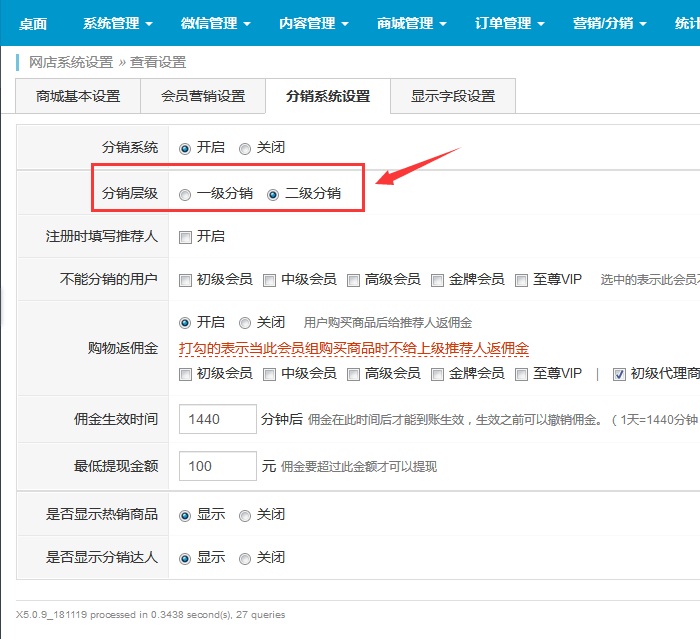Image resolution: width=700 pixels, height=639 pixels.
Task: Select 关闭 for 是否显示热销商品
Action: (245, 515)
